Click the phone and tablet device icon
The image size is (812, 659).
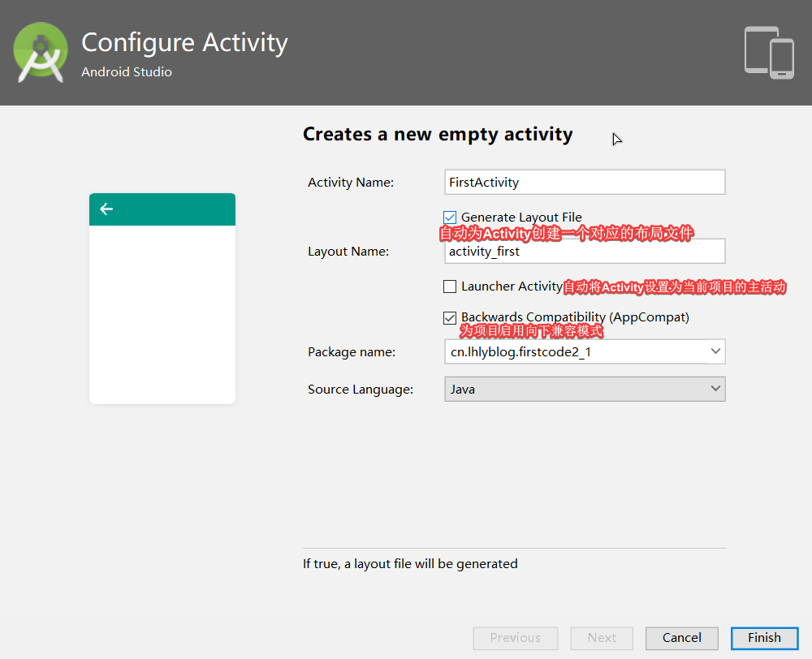[769, 53]
